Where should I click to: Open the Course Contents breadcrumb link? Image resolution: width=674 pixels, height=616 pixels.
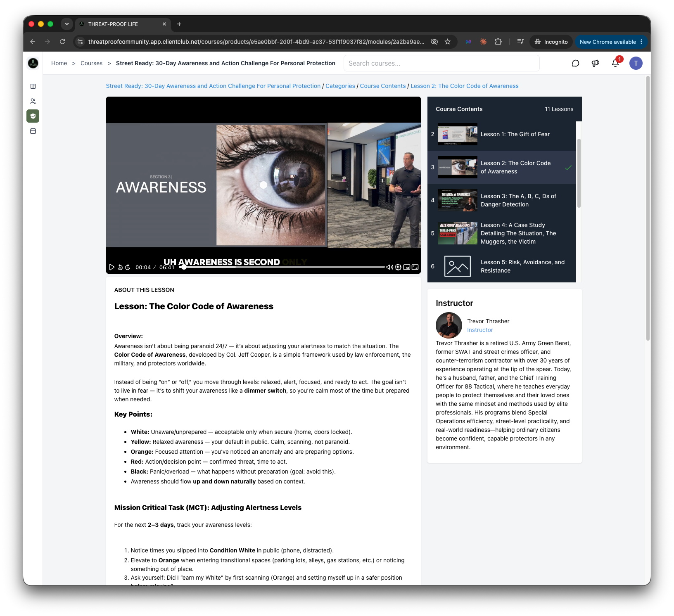(x=383, y=86)
